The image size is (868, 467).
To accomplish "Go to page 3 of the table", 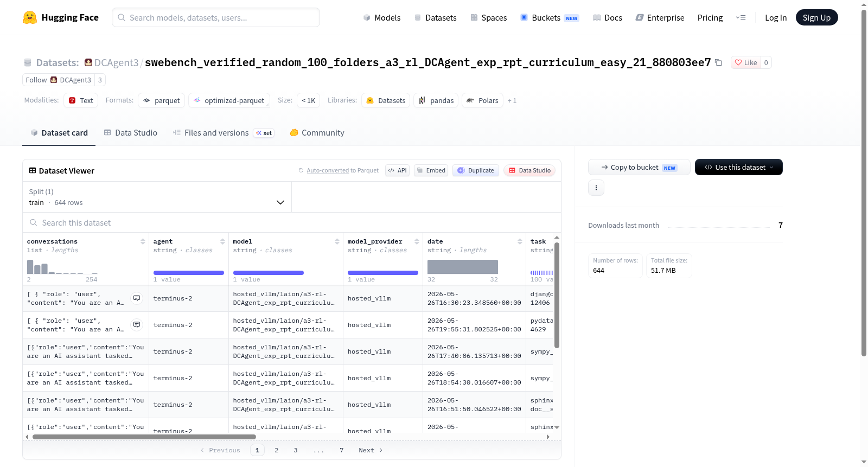I will pyautogui.click(x=296, y=450).
